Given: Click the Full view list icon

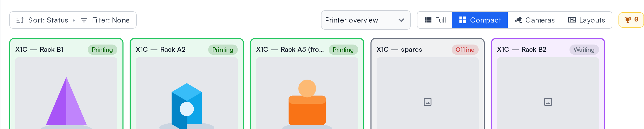Looking at the screenshot, I should [x=428, y=20].
